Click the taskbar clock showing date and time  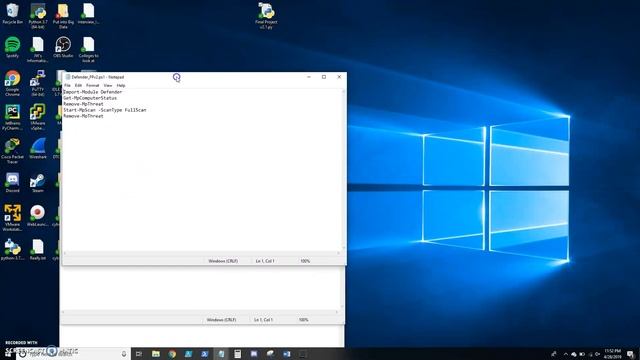(613, 354)
